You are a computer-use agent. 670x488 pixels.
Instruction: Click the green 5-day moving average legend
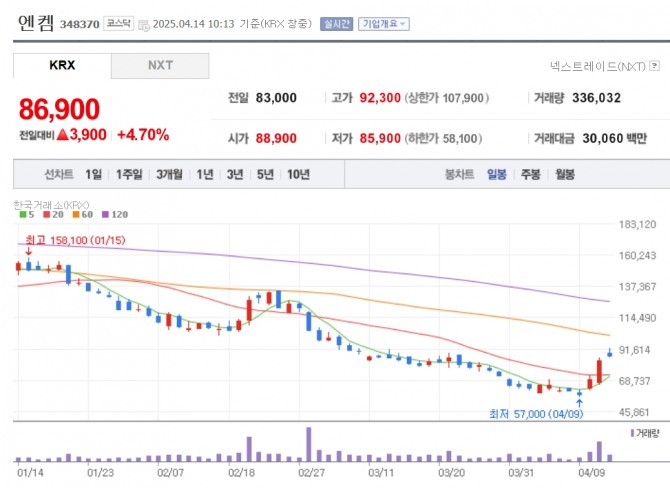pos(27,215)
